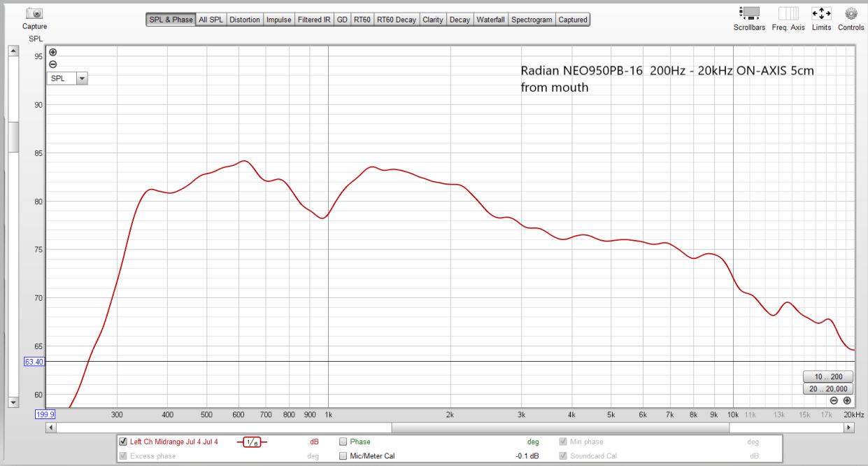
Task: Click horizontal zoom-in plus icon near 20kHz
Action: coord(847,400)
